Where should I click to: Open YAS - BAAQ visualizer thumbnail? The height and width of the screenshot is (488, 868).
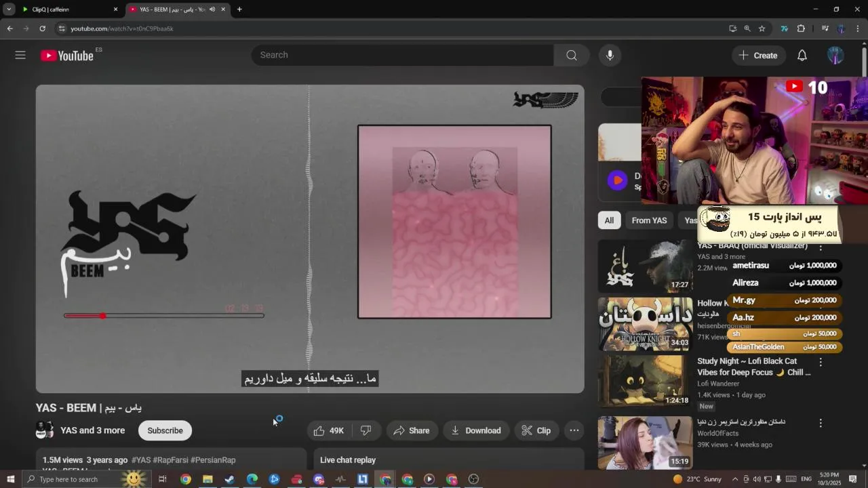pos(645,266)
